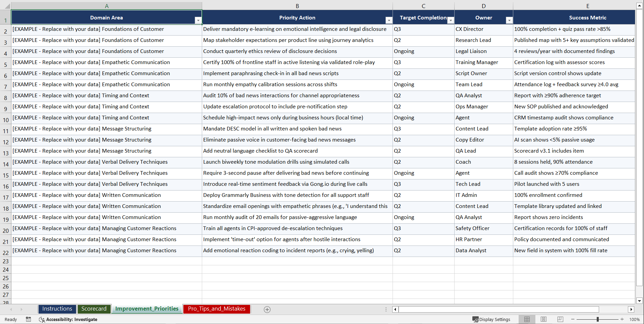Click the next sheet navigation arrow
Viewport: 644px width, 324px height.
coord(21,309)
